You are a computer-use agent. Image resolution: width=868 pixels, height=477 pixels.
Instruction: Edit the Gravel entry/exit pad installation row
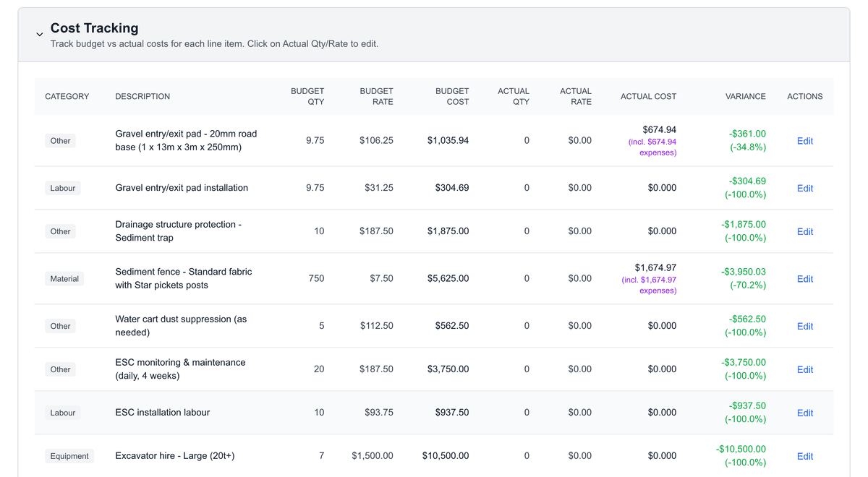tap(804, 188)
